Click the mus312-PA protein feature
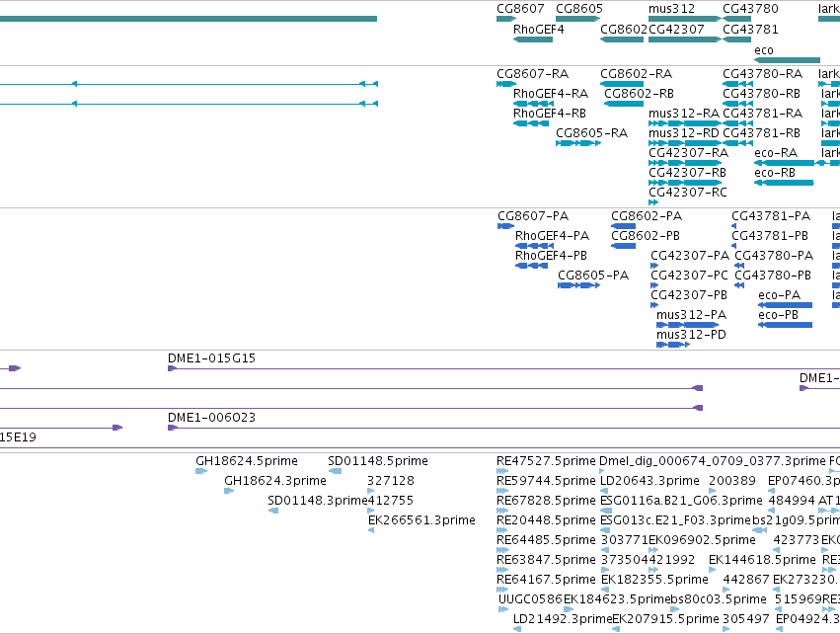This screenshot has width=840, height=634. pyautogui.click(x=687, y=325)
